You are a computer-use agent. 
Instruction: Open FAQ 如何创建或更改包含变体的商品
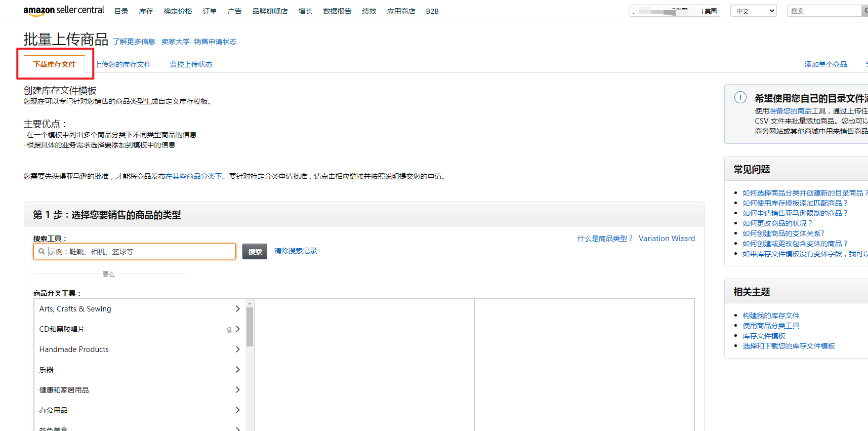[795, 244]
